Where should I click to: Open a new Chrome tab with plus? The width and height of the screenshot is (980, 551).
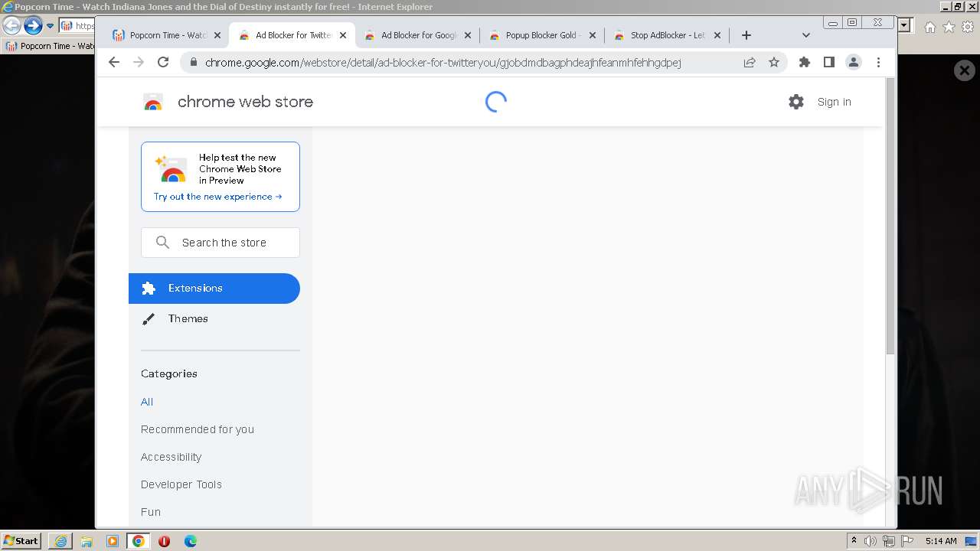tap(746, 35)
